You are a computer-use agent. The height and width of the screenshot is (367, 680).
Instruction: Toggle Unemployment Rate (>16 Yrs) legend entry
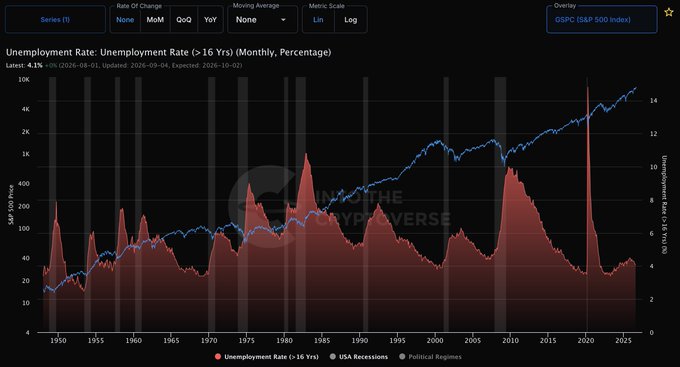point(267,357)
